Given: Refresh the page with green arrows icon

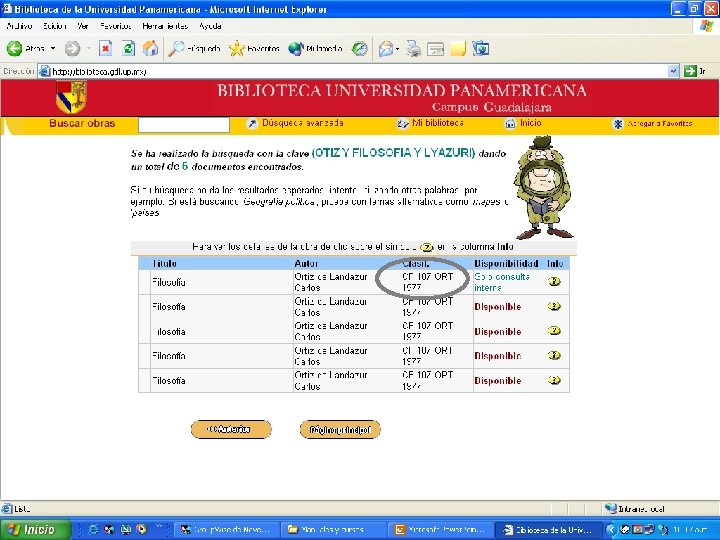Looking at the screenshot, I should [x=129, y=48].
